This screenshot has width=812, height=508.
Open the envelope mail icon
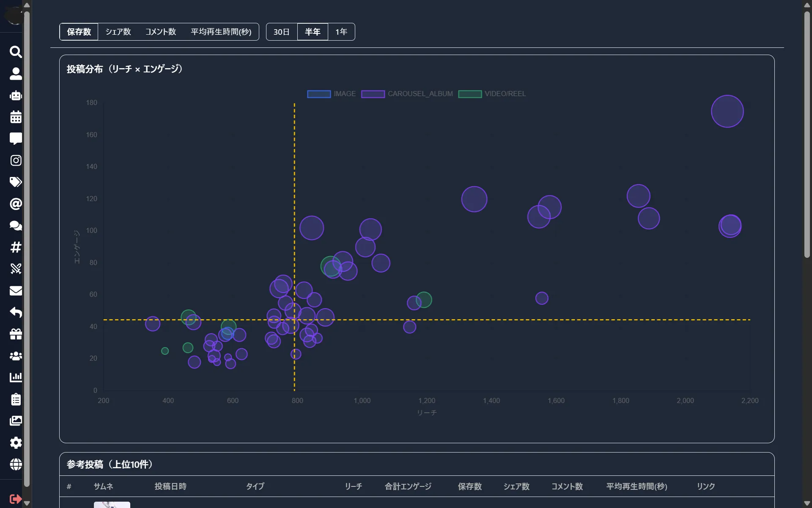16,291
